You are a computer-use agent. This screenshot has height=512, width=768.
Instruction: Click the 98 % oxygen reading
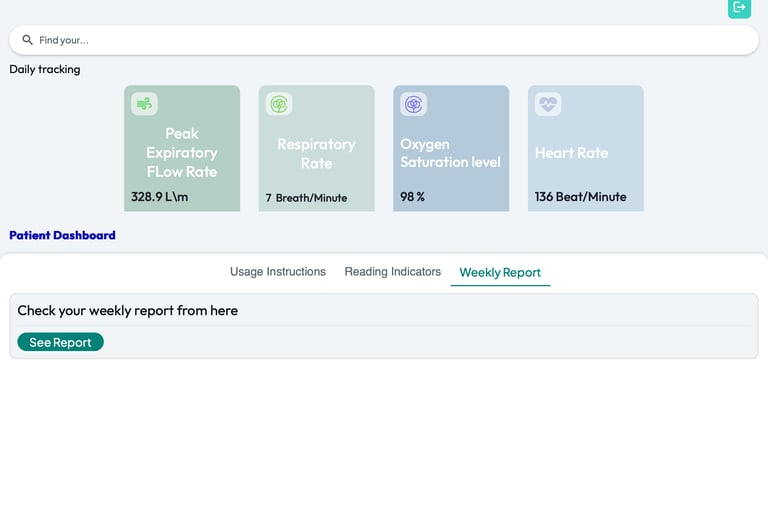(x=412, y=197)
